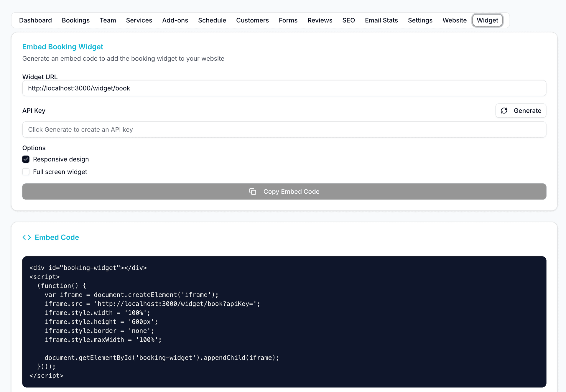Open the Schedule view
566x392 pixels.
click(212, 20)
